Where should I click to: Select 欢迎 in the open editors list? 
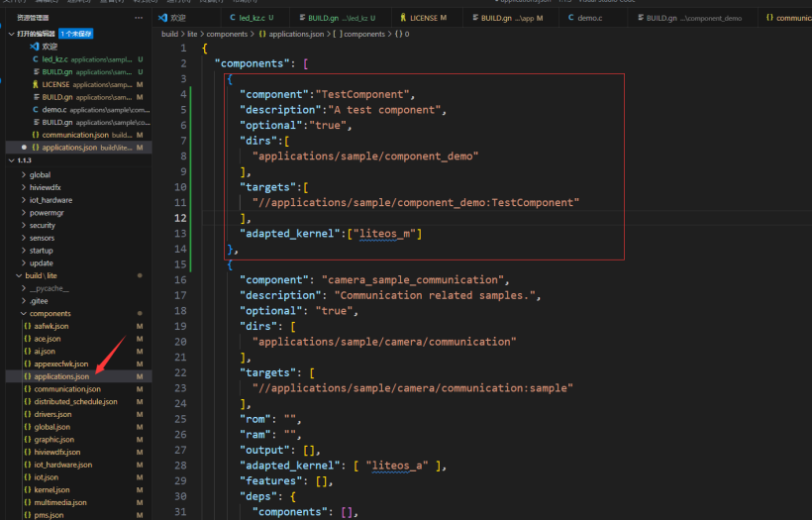[78, 47]
